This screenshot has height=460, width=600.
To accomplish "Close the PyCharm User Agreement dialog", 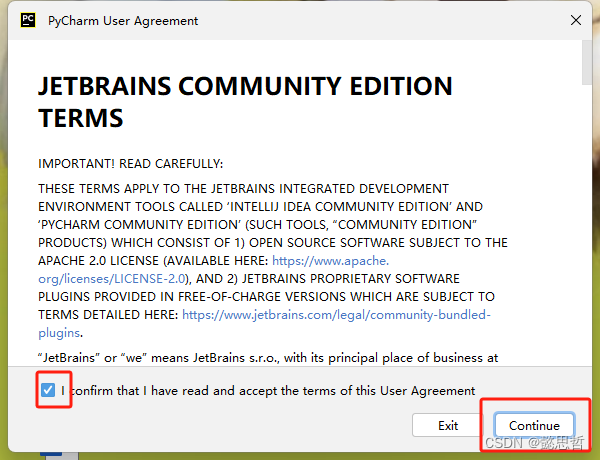I will (x=576, y=20).
